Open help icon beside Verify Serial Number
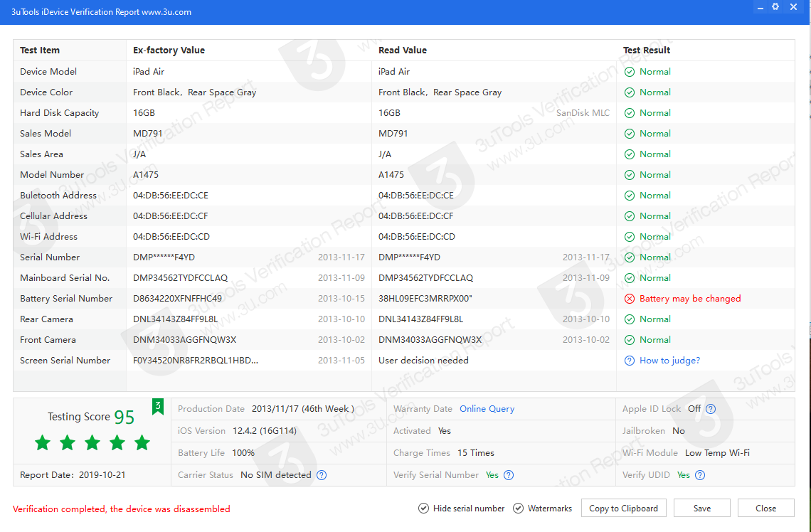 pos(509,475)
